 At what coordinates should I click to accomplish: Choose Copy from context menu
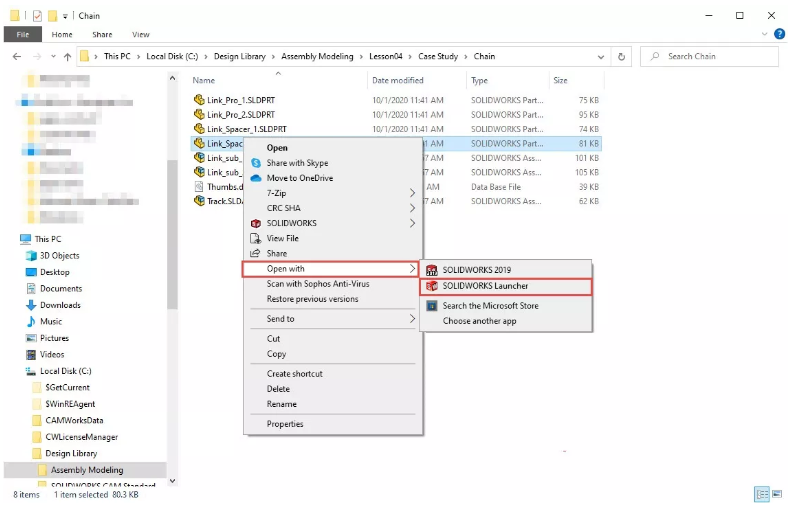276,354
